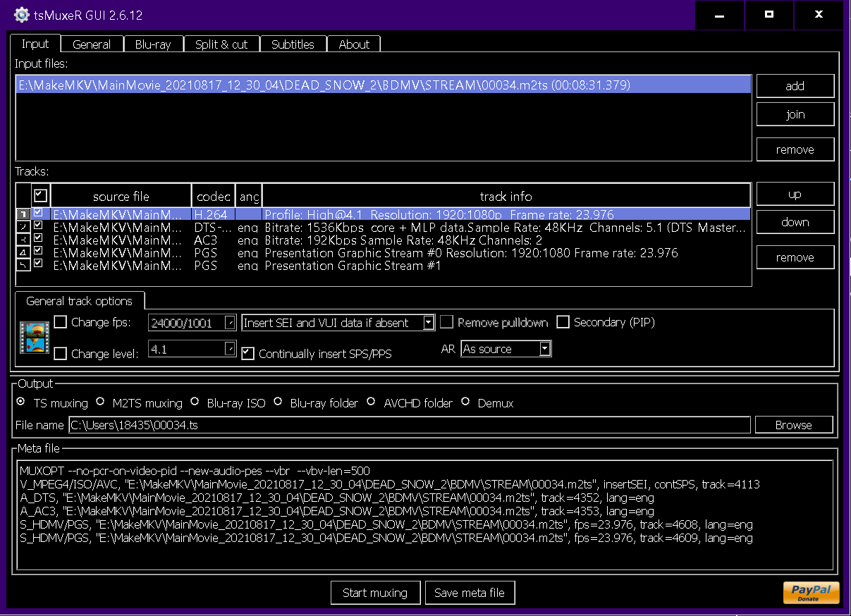The image size is (851, 616).
Task: Uncheck the PGS Stream #0 track checkbox
Action: (x=38, y=252)
